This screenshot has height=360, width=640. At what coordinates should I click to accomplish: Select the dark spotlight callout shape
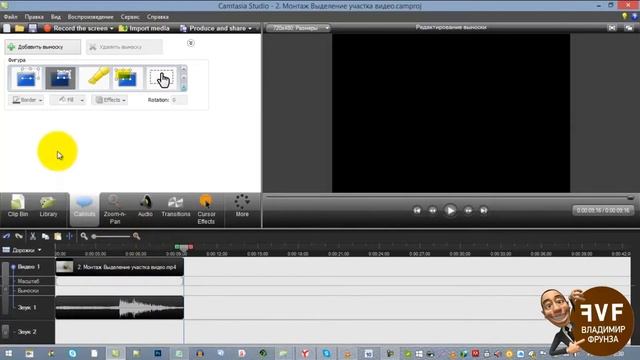[60, 78]
